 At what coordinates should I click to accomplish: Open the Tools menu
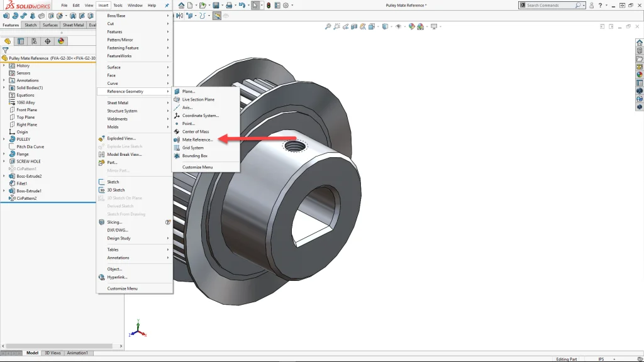pos(118,5)
